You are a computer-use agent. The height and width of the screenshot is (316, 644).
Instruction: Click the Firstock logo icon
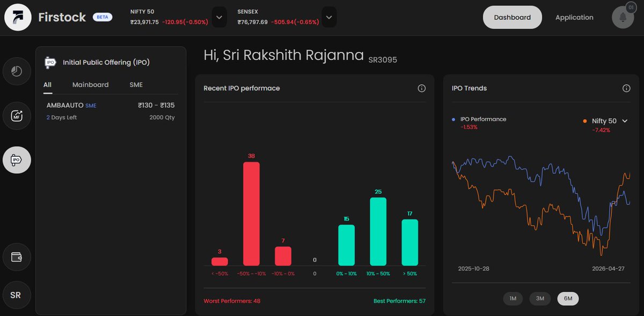(x=18, y=17)
